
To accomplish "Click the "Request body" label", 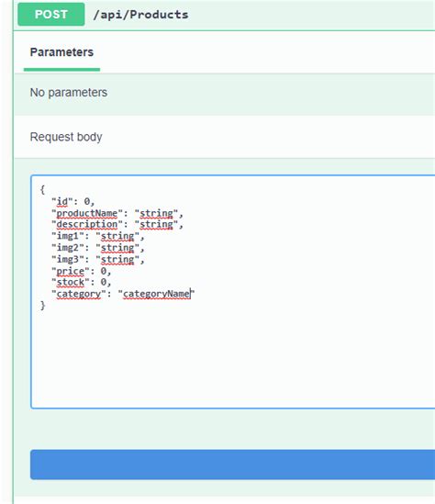I will [66, 137].
